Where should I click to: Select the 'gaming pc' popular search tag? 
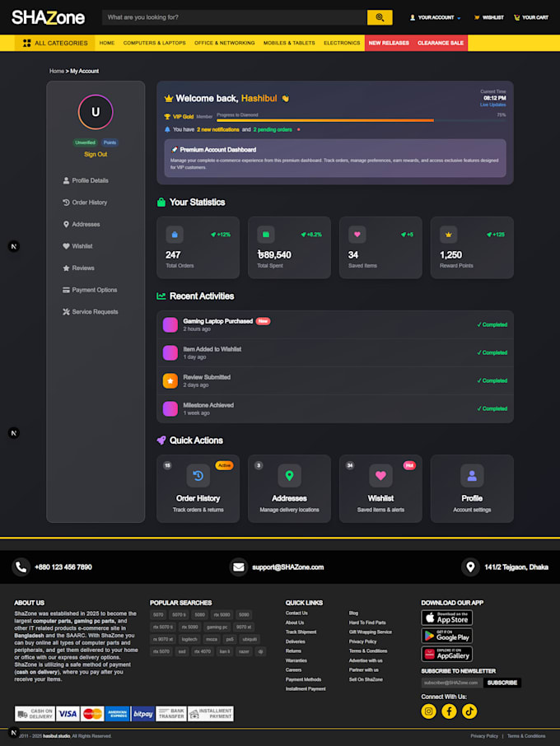[x=217, y=627]
